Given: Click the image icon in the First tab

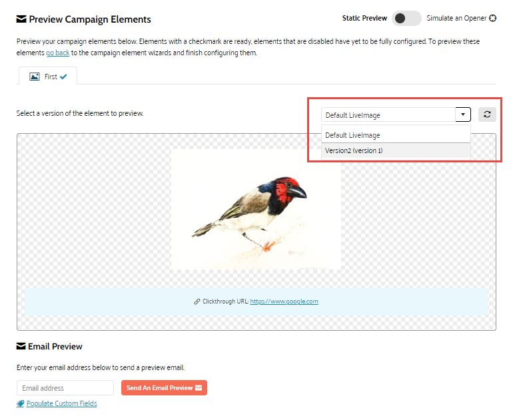Looking at the screenshot, I should 35,77.
